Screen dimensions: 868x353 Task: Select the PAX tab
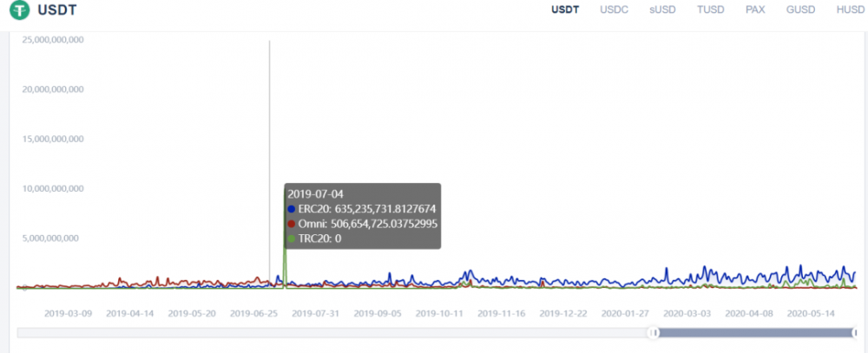point(756,10)
